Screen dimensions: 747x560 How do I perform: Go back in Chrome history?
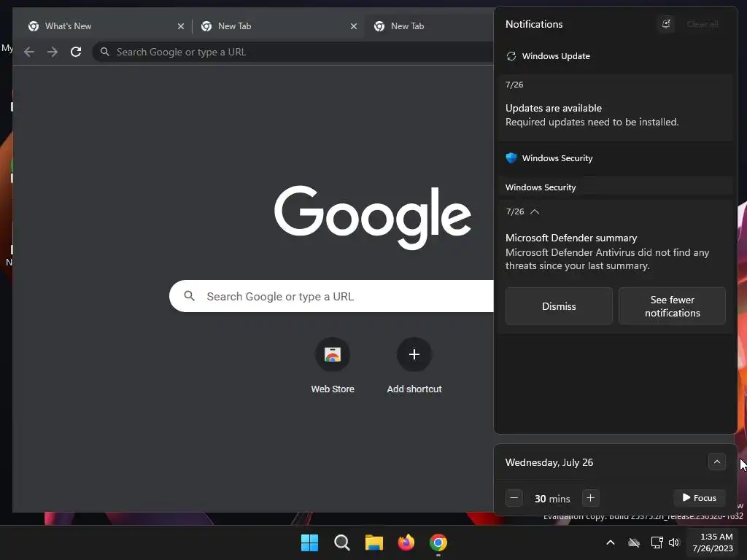point(29,52)
